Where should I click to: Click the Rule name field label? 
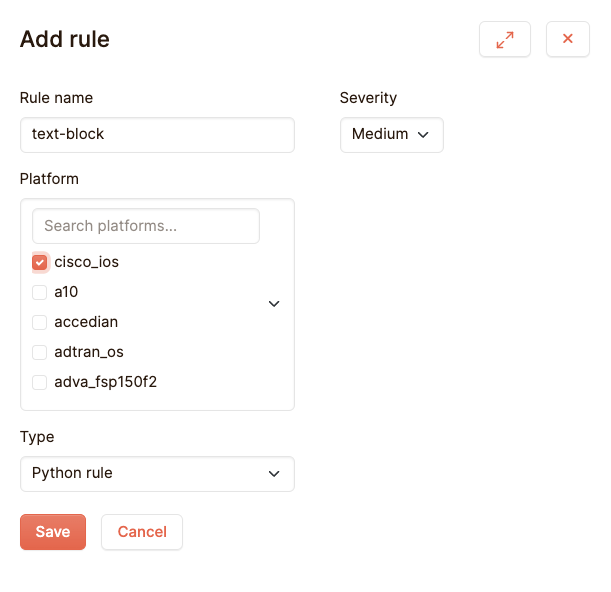[56, 98]
